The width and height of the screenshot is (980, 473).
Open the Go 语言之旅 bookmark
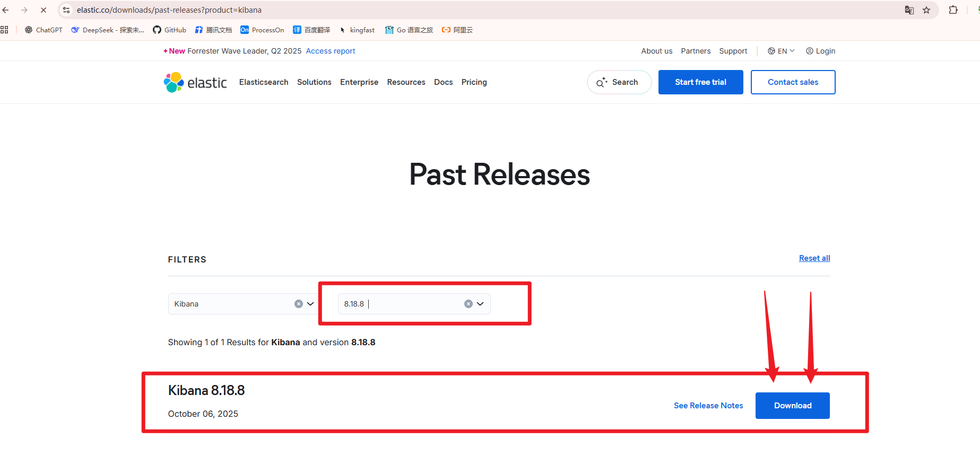pyautogui.click(x=409, y=30)
